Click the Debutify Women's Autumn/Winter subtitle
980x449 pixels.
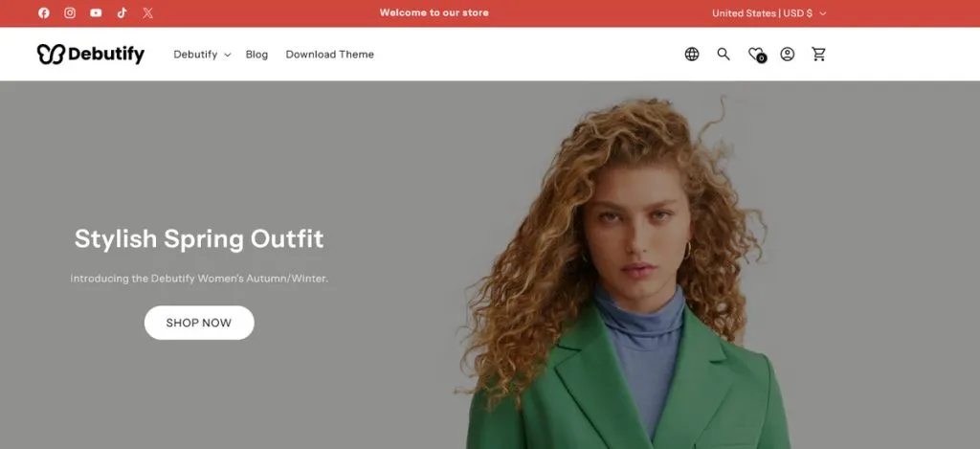[x=199, y=279]
